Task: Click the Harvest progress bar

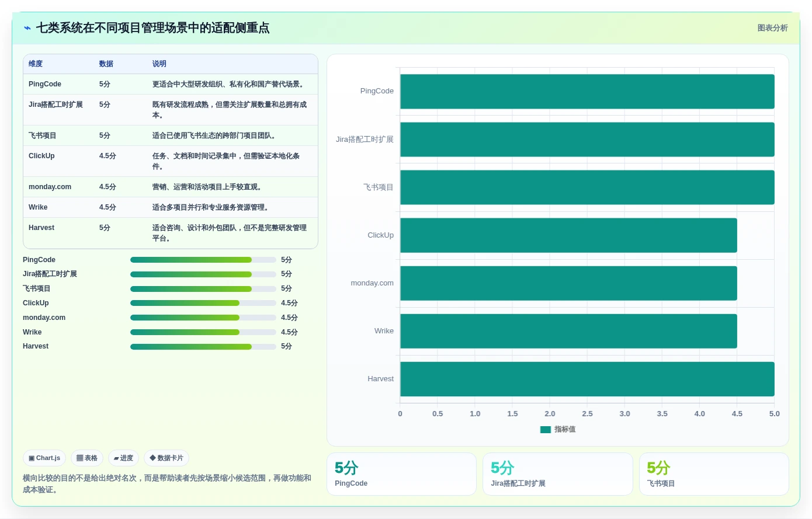Action: coord(203,347)
